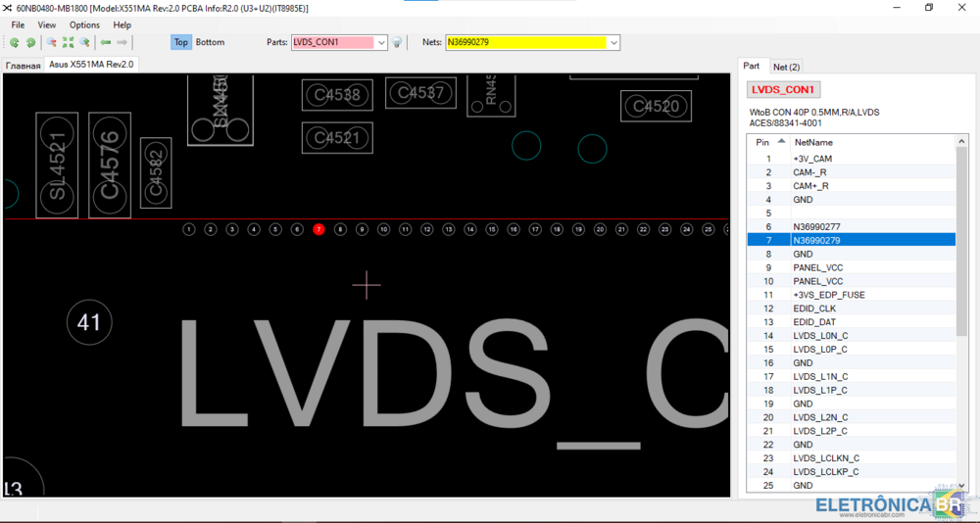Screen dimensions: 980x523
Task: Click the green back arrow icon
Action: [106, 43]
